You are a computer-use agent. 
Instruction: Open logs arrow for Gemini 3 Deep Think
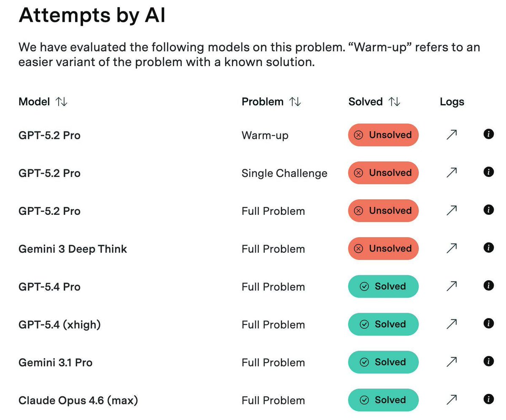(x=452, y=249)
